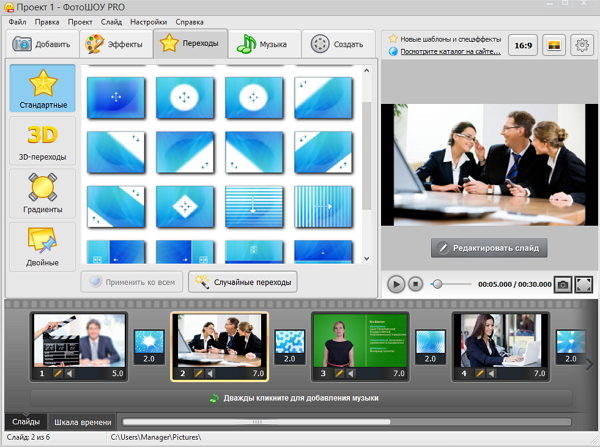Click the star icon beside Новые шаблоны
This screenshot has width=600, height=447.
pos(393,39)
